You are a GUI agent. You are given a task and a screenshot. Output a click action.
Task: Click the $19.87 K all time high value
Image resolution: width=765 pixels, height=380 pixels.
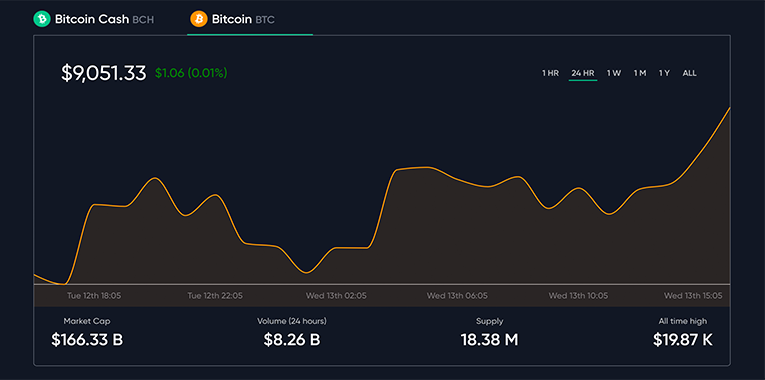[683, 340]
